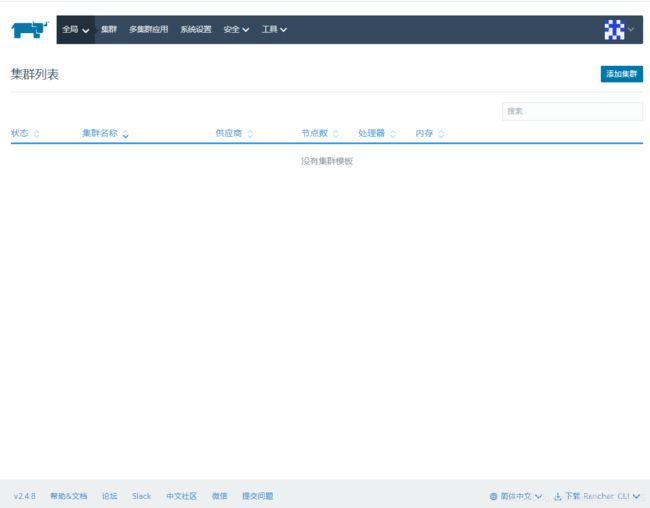650x508 pixels.
Task: Open the user avatar menu
Action: [619, 29]
